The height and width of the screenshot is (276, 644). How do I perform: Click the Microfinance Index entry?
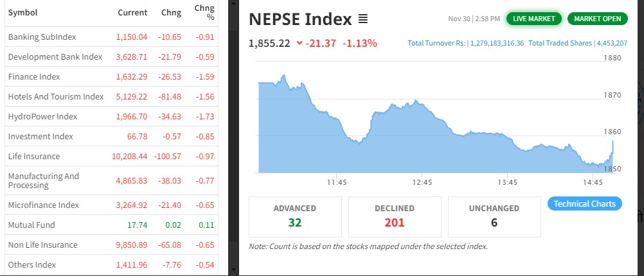tap(44, 205)
